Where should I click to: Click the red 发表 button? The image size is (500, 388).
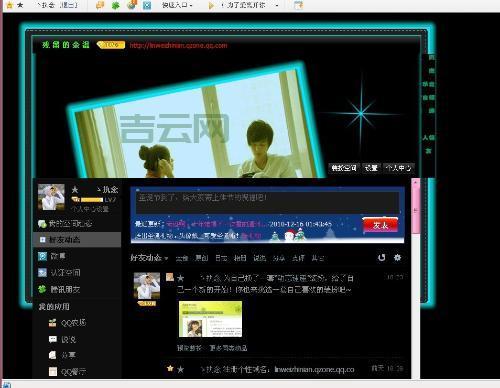click(380, 225)
